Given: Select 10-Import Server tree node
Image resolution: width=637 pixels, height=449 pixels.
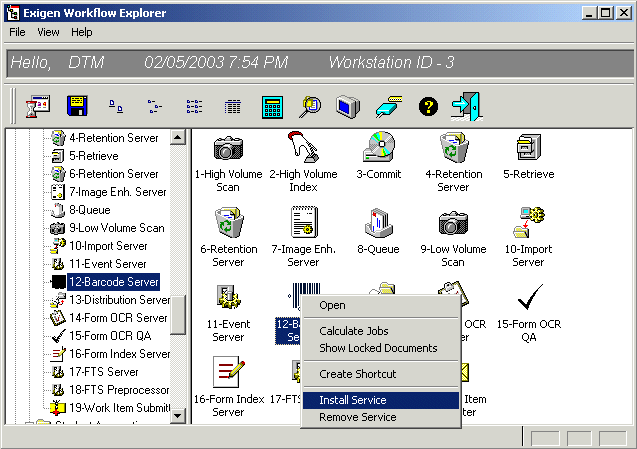Looking at the screenshot, I should [x=108, y=246].
